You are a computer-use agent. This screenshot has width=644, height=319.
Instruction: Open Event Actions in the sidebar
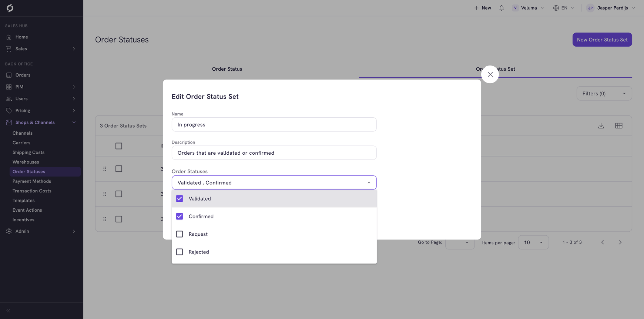coord(27,210)
